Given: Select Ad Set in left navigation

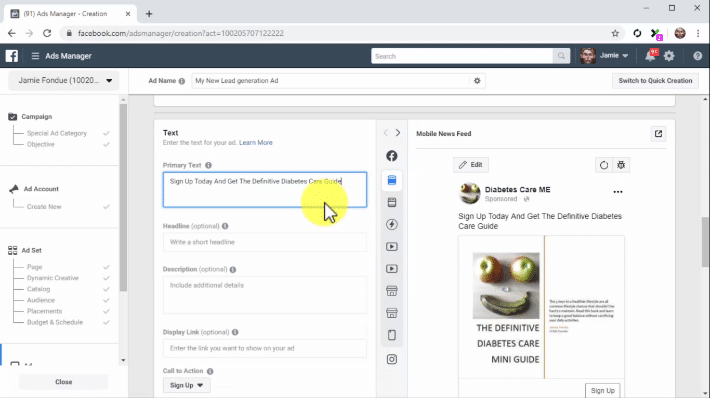Looking at the screenshot, I should coord(31,250).
